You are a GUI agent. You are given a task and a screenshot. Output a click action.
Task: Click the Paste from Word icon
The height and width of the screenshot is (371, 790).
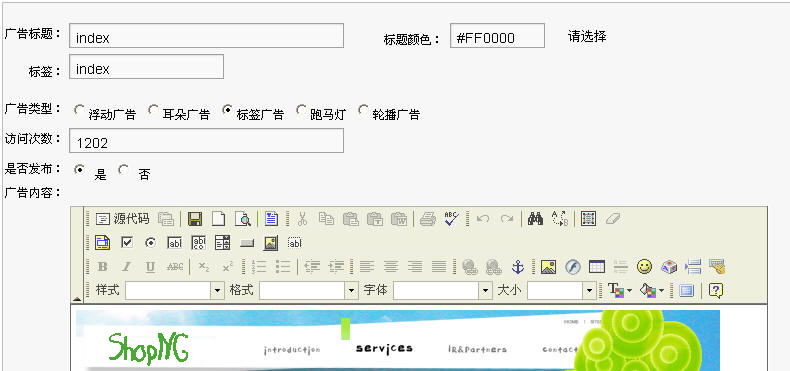tap(400, 219)
